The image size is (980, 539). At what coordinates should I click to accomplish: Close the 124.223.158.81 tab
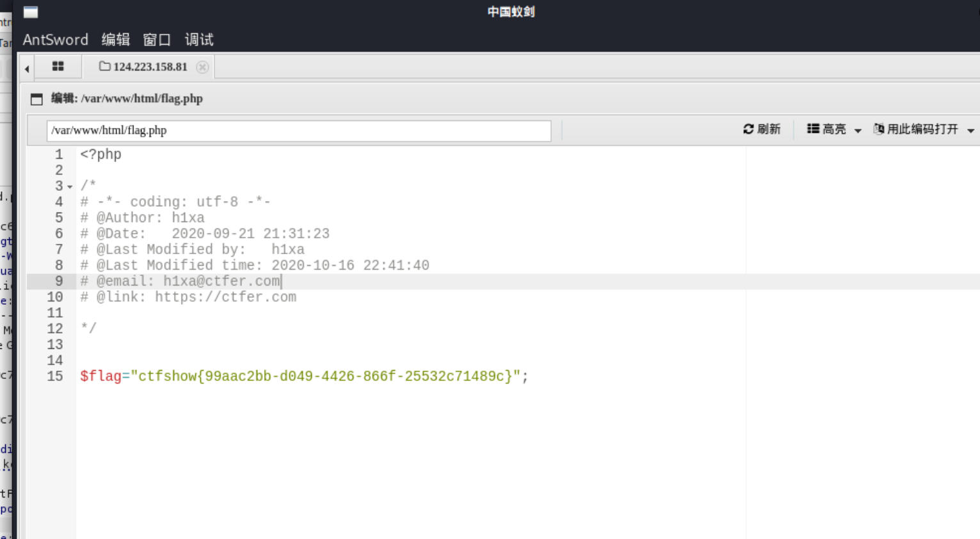202,67
